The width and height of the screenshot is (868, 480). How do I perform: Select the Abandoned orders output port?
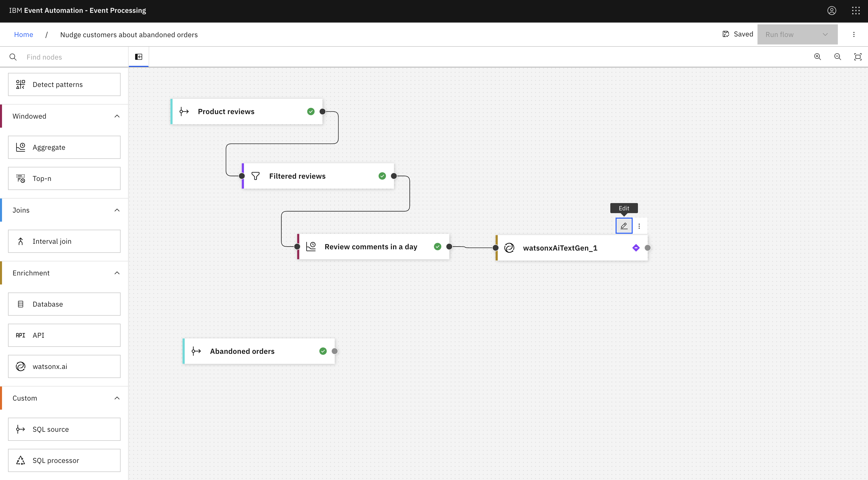(x=335, y=351)
